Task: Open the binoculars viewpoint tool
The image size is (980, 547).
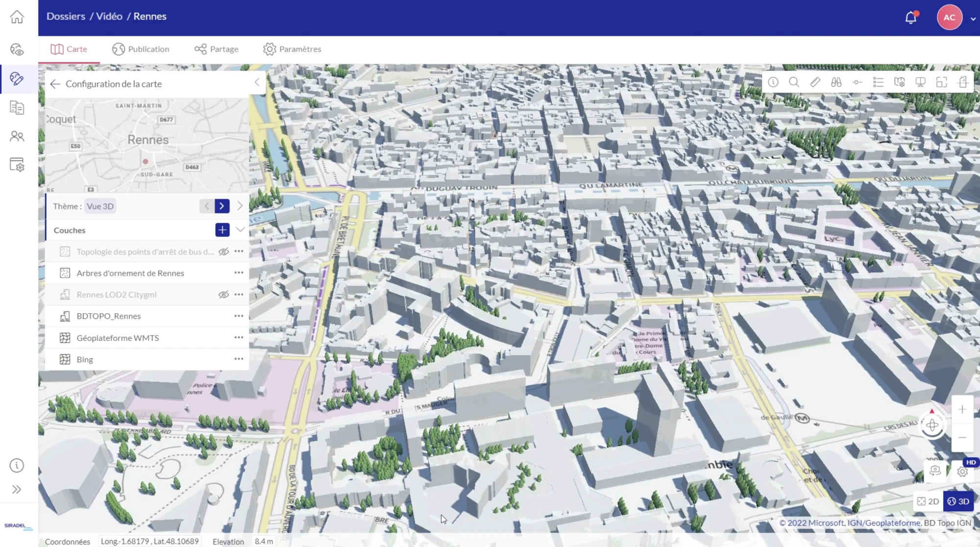Action: tap(836, 82)
